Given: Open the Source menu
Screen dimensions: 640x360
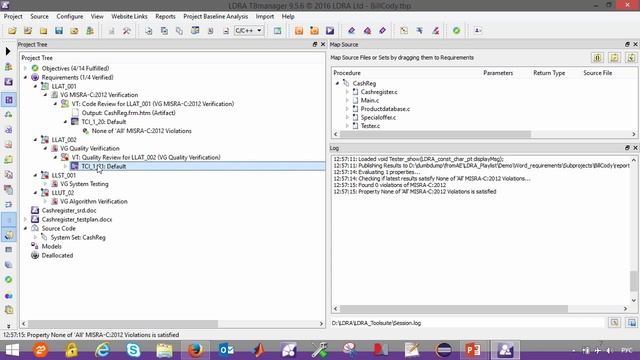Looking at the screenshot, I should [39, 16].
